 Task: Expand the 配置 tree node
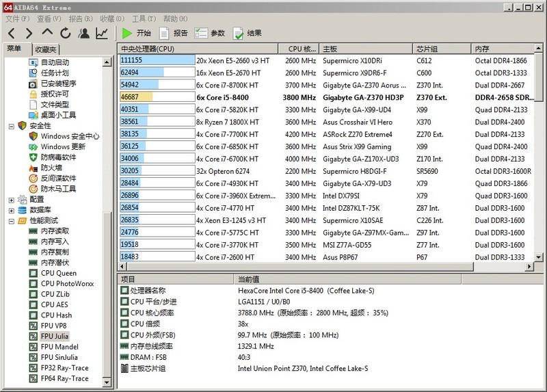point(11,200)
